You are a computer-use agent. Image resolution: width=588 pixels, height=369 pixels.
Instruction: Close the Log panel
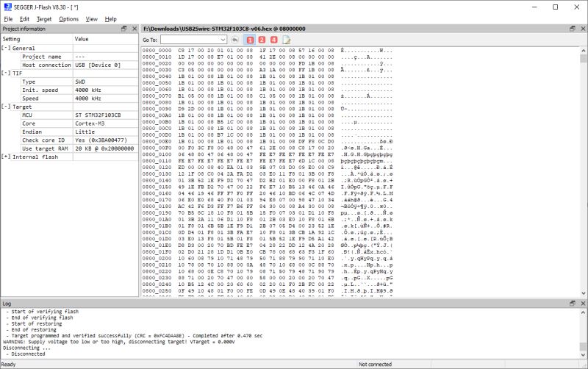[583, 303]
